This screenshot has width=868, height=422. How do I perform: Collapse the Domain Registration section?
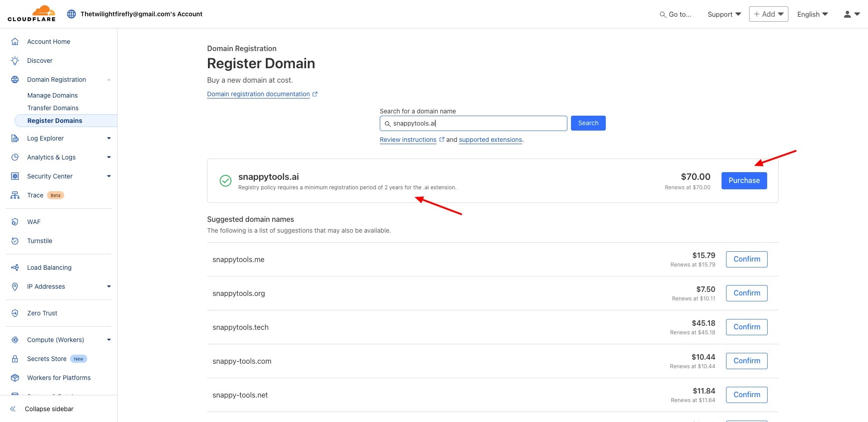tap(108, 80)
